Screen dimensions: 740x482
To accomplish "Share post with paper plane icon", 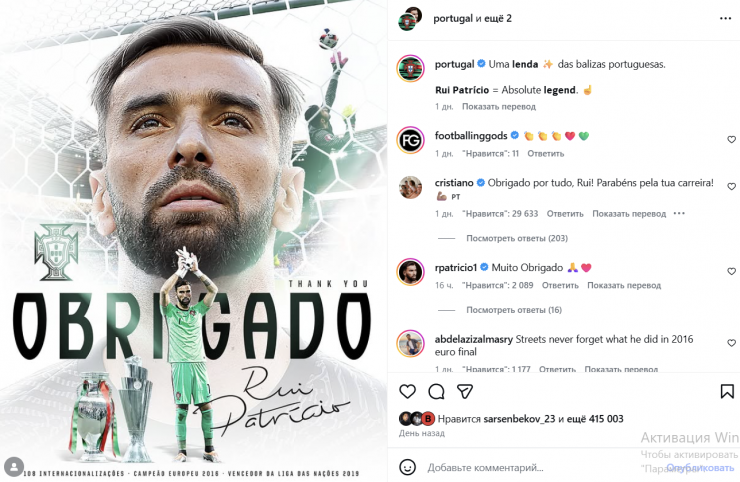I will coord(465,391).
